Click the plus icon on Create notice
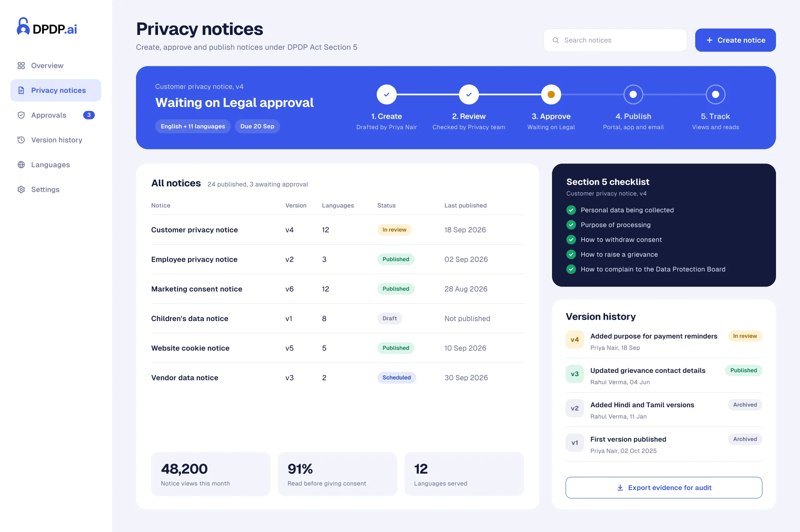Image resolution: width=800 pixels, height=532 pixels. [x=709, y=40]
